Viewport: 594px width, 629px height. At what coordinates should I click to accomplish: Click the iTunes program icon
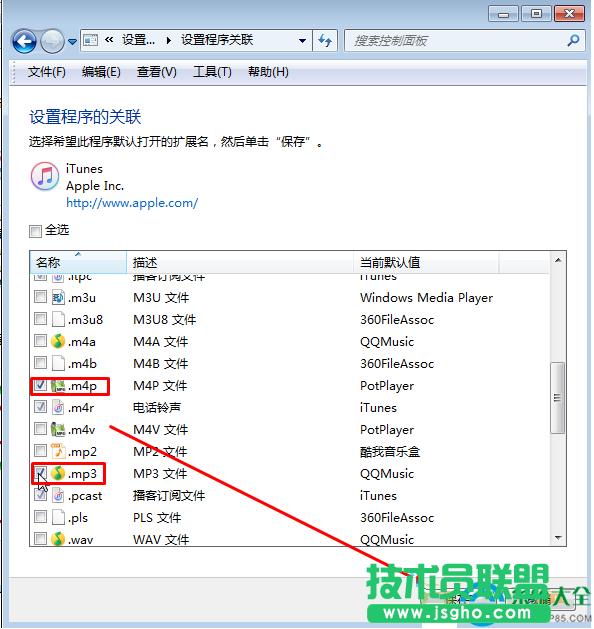(x=45, y=176)
